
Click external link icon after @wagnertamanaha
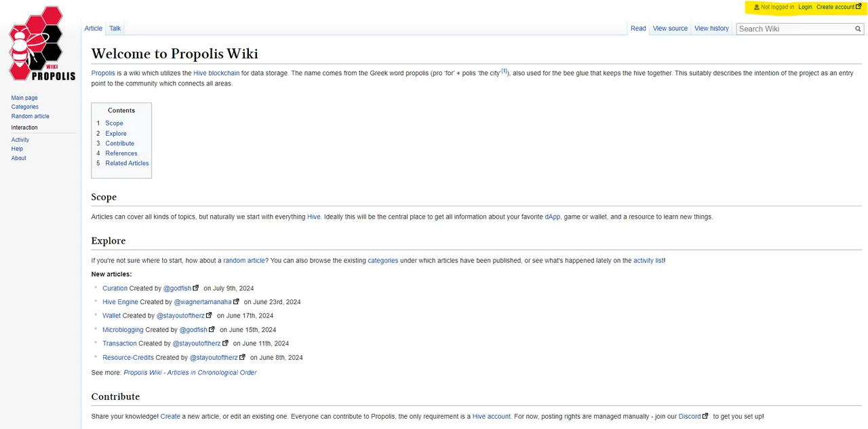(x=237, y=301)
